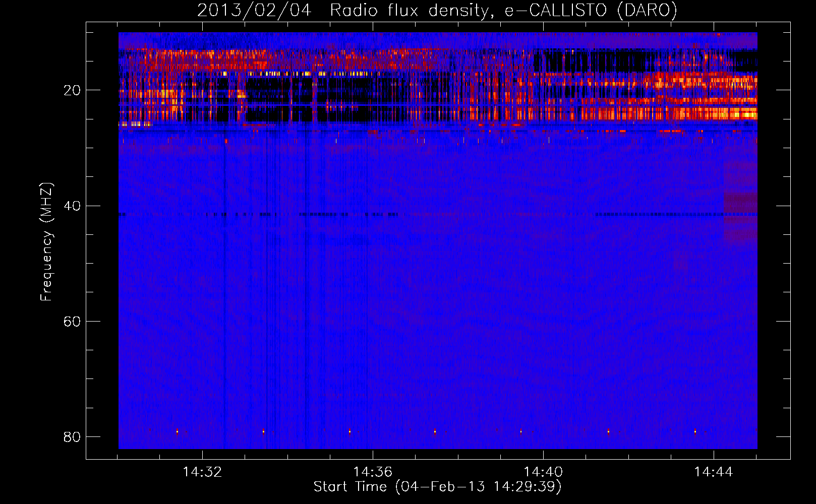Select the 'Start Time (04-Feb-13 14:29:39)' axis label
The width and height of the screenshot is (816, 504).
tap(437, 487)
